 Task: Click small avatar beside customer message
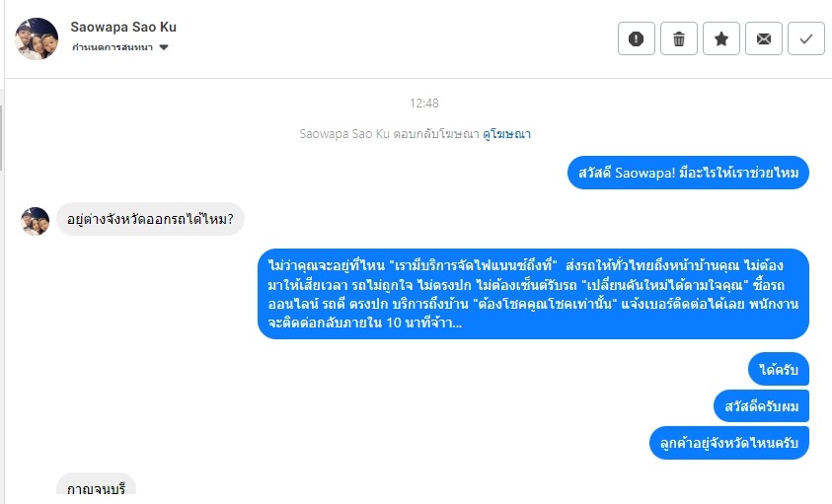coord(36,221)
